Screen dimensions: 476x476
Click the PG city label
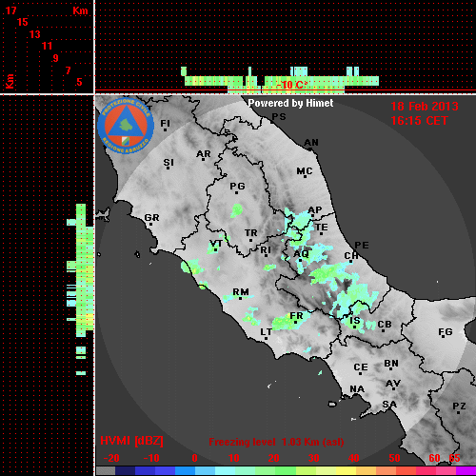237,186
